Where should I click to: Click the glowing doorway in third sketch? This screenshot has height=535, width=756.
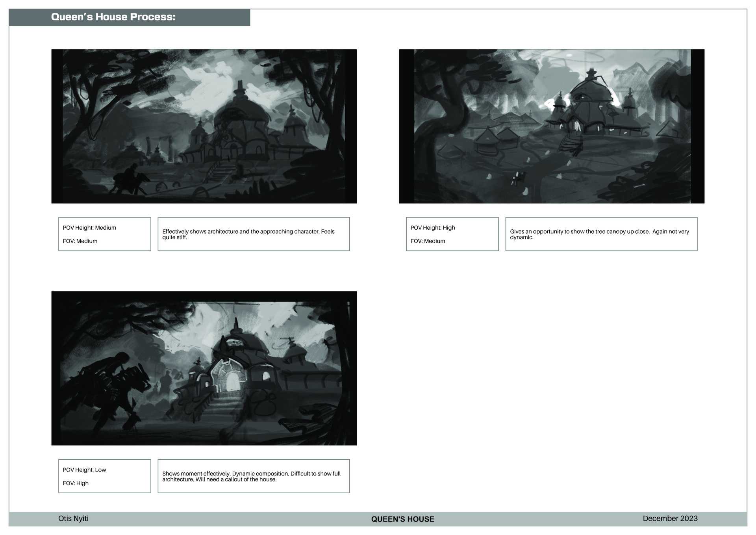pyautogui.click(x=232, y=382)
